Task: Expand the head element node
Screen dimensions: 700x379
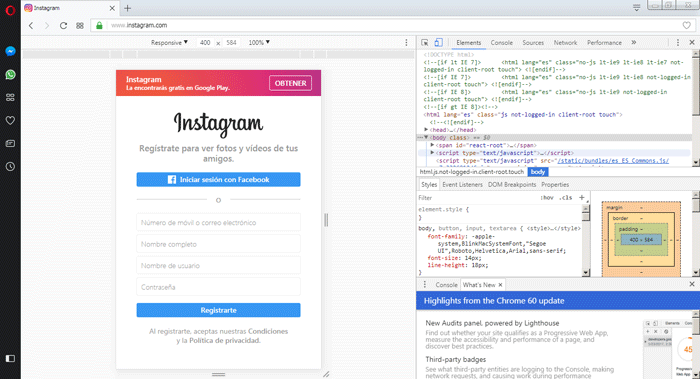Action: point(426,130)
